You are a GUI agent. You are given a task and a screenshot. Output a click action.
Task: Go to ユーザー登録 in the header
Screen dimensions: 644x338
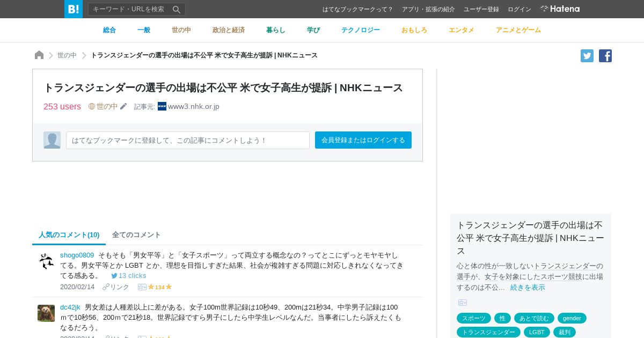481,9
